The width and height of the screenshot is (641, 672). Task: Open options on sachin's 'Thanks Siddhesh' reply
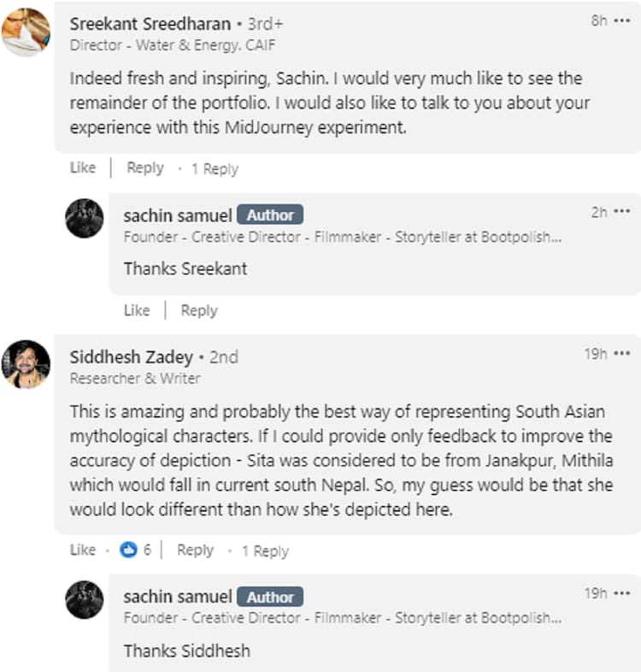(x=621, y=593)
